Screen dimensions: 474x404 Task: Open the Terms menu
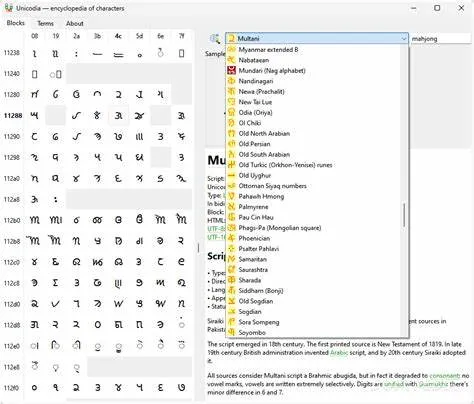[x=45, y=23]
